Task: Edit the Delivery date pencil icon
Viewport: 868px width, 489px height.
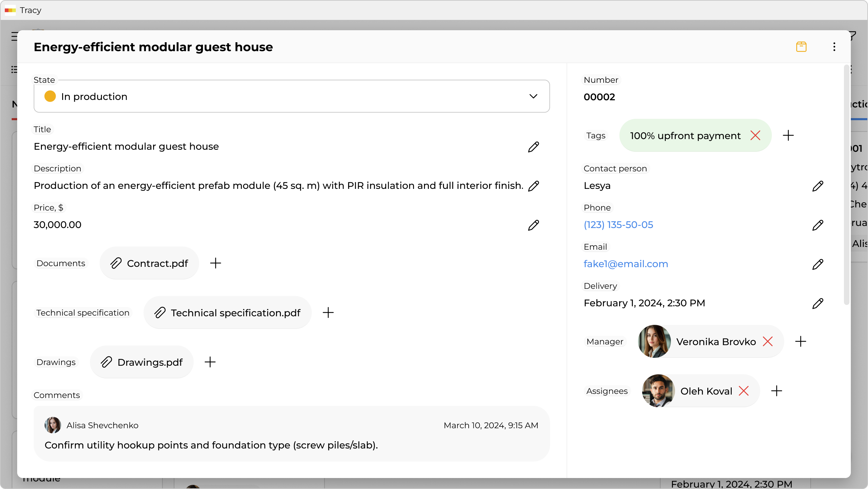Action: pyautogui.click(x=818, y=304)
